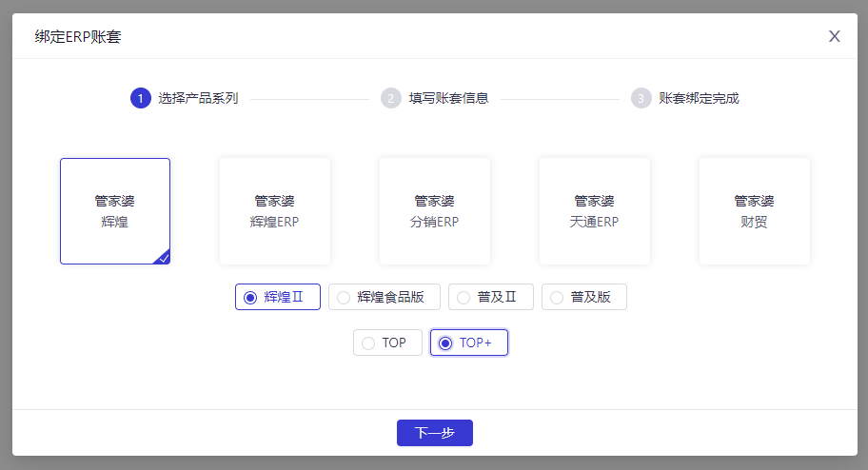Choose the 管家婆 辉煌ERP product card
Viewport: 868px width, 470px height.
(x=274, y=211)
